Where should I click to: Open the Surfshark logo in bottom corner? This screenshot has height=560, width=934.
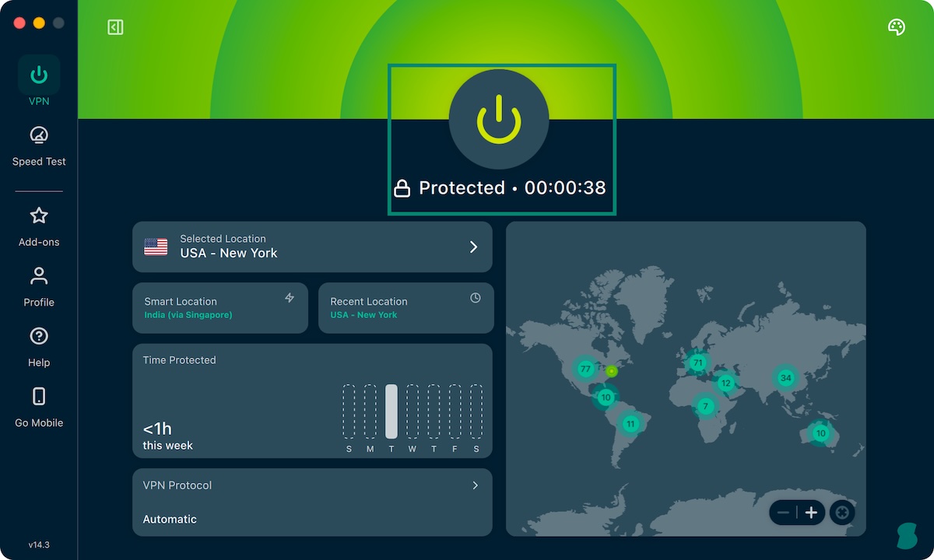pyautogui.click(x=907, y=537)
